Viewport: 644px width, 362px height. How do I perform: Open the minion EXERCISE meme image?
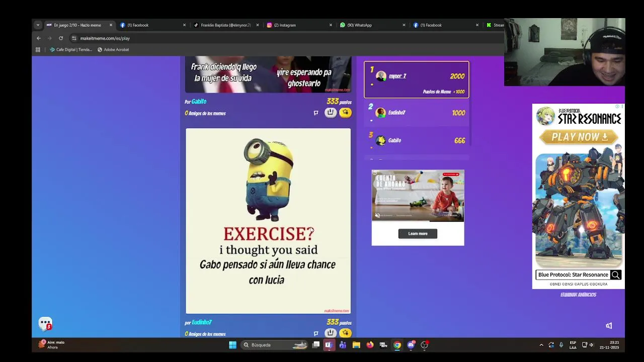[x=268, y=221]
